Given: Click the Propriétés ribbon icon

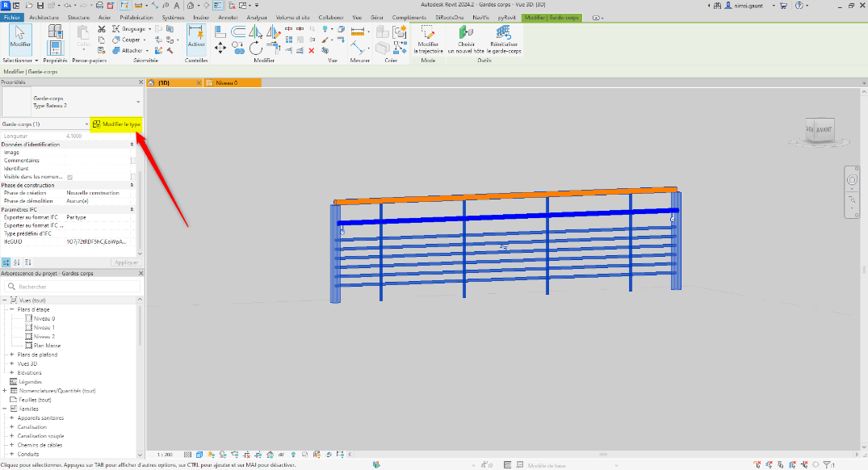Looking at the screenshot, I should (55, 36).
